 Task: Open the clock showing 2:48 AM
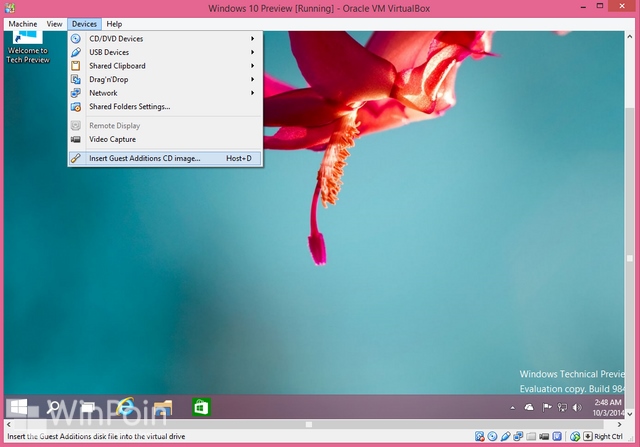pos(608,407)
